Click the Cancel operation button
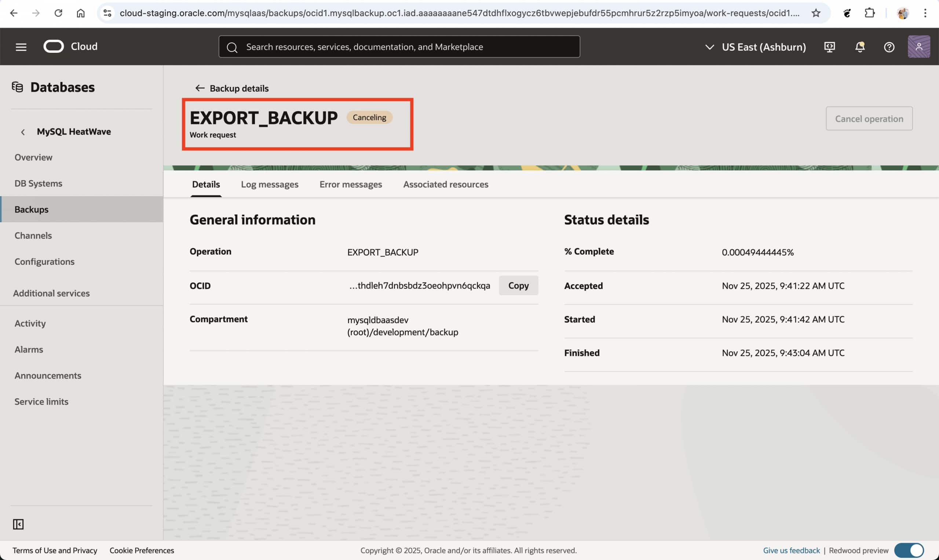This screenshot has height=560, width=939. coord(869,118)
